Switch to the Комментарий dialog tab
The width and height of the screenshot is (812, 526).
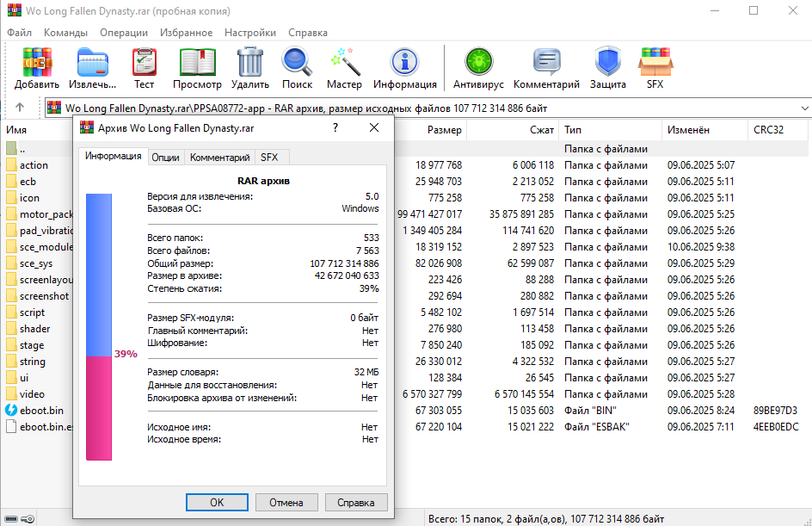220,158
